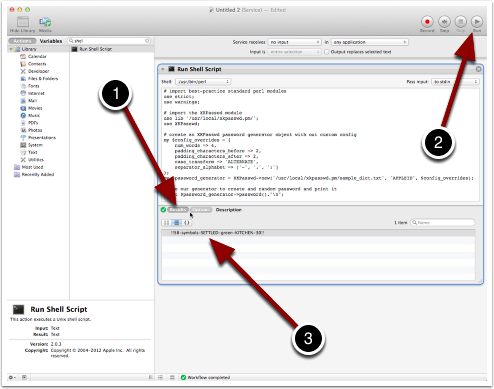Click the library search field containing 'shell'
The image size is (494, 389).
coord(109,41)
